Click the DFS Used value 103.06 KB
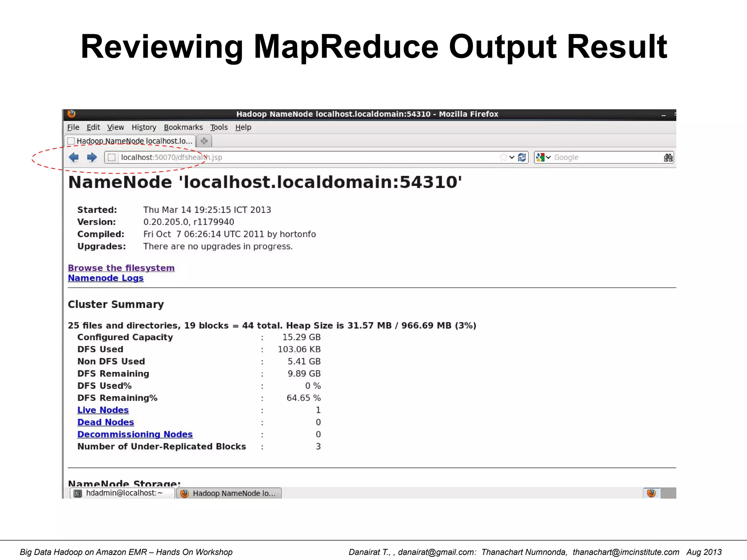 click(x=299, y=349)
